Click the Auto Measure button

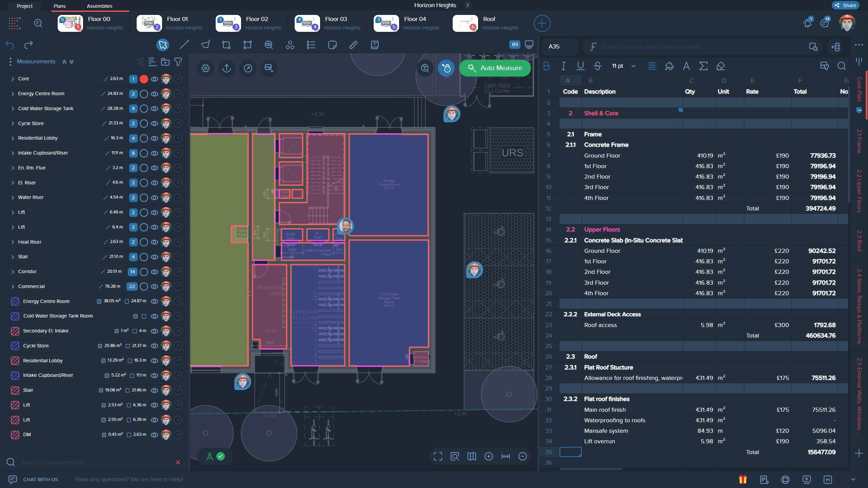point(495,68)
